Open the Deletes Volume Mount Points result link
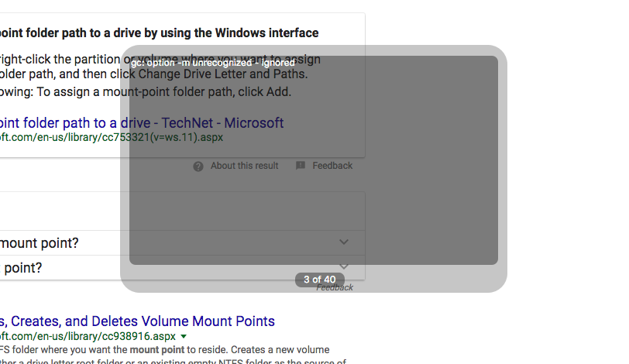Screen dimensions: 629x364 click(x=137, y=321)
